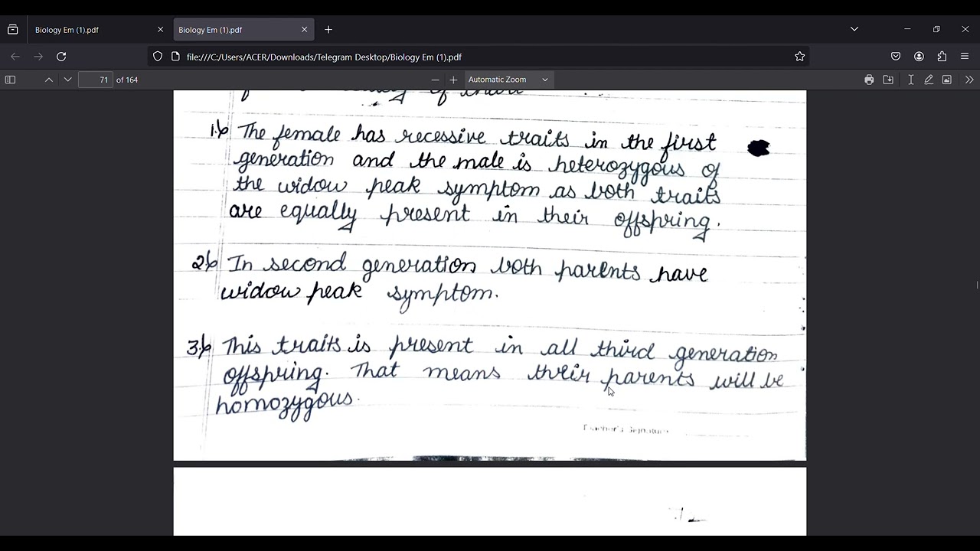980x551 pixels.
Task: Open Firefox View list icon
Action: (13, 30)
